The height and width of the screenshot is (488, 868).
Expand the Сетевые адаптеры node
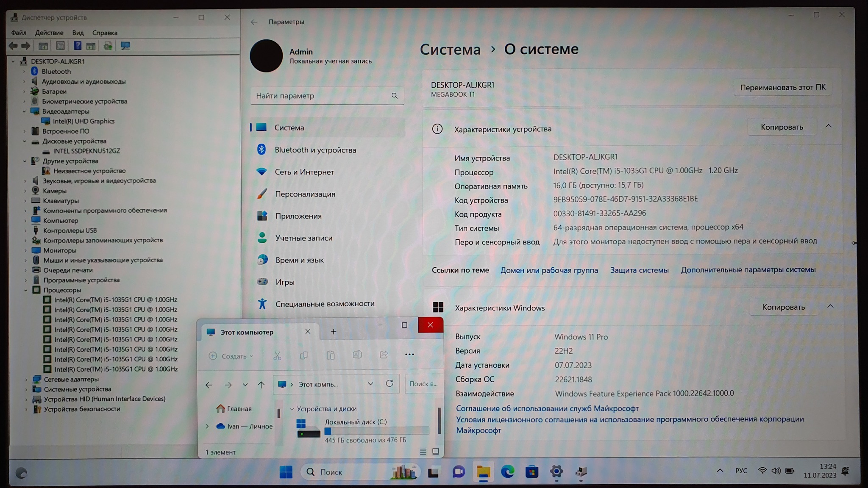point(26,380)
